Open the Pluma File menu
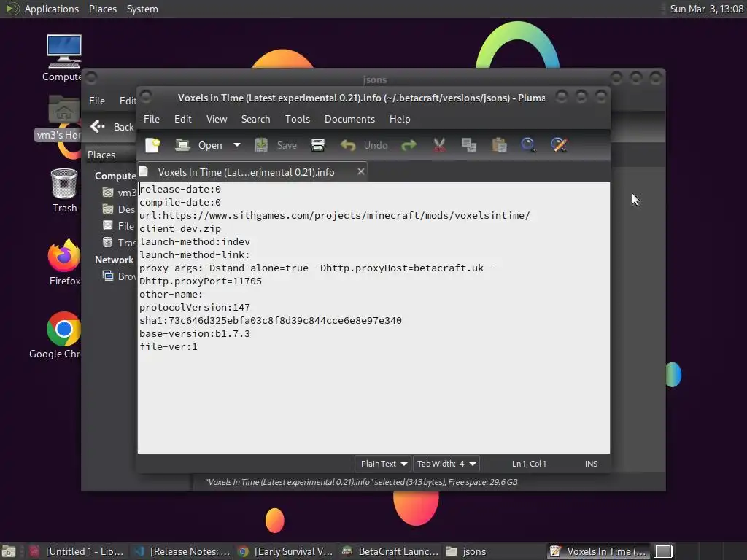This screenshot has height=560, width=747. (x=152, y=119)
